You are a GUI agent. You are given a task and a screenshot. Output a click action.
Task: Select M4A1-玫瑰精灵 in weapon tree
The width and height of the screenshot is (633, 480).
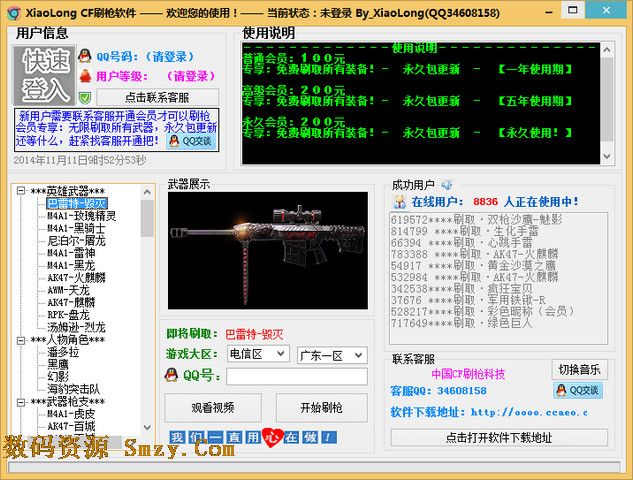[81, 216]
